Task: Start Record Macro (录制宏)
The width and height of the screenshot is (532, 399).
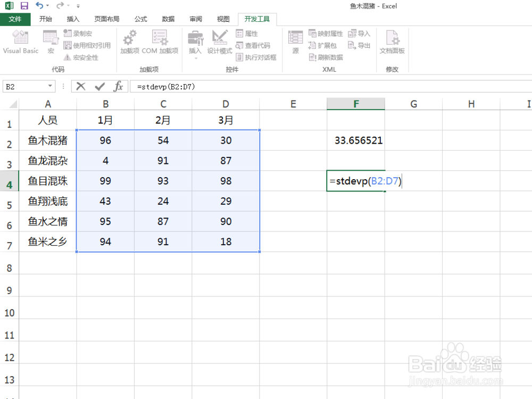Action: [78, 33]
